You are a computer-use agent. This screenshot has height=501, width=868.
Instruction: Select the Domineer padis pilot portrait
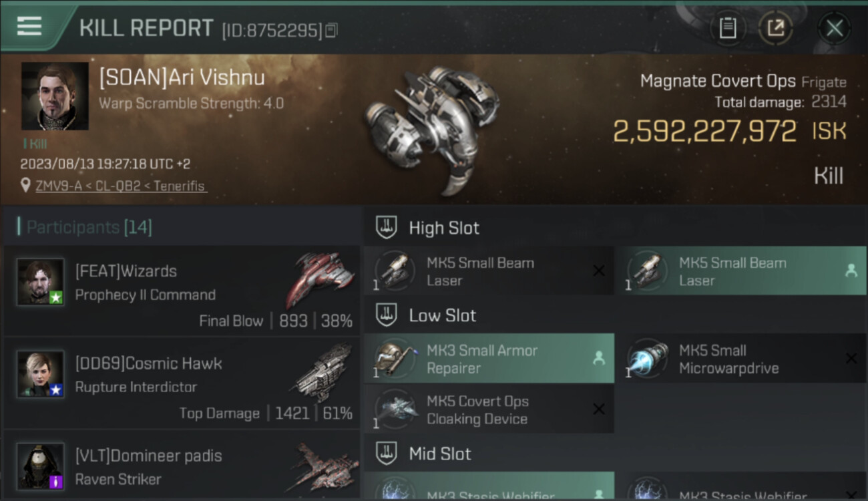41,466
